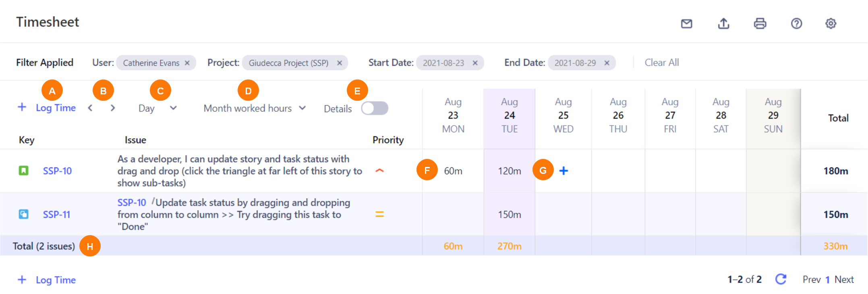
Task: Go to the previous period arrow
Action: pos(90,108)
